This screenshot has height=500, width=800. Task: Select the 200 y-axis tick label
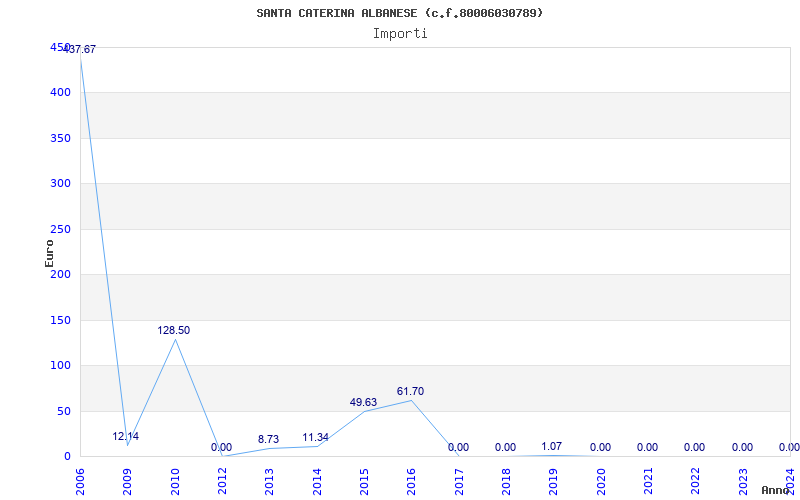60,274
